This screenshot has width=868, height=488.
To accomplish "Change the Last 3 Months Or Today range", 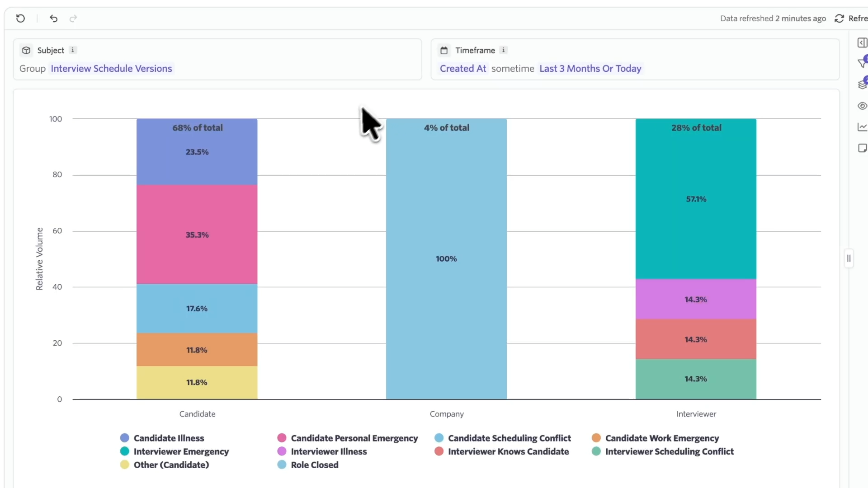I will click(590, 69).
